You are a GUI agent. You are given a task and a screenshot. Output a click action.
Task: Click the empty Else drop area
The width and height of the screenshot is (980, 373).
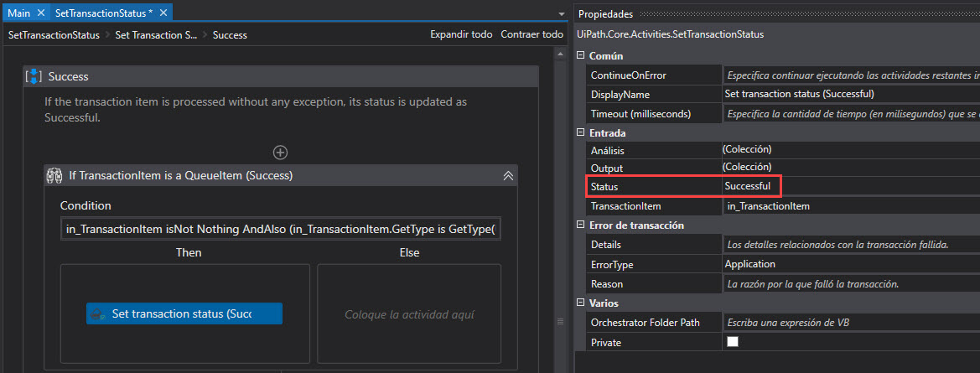pos(409,314)
